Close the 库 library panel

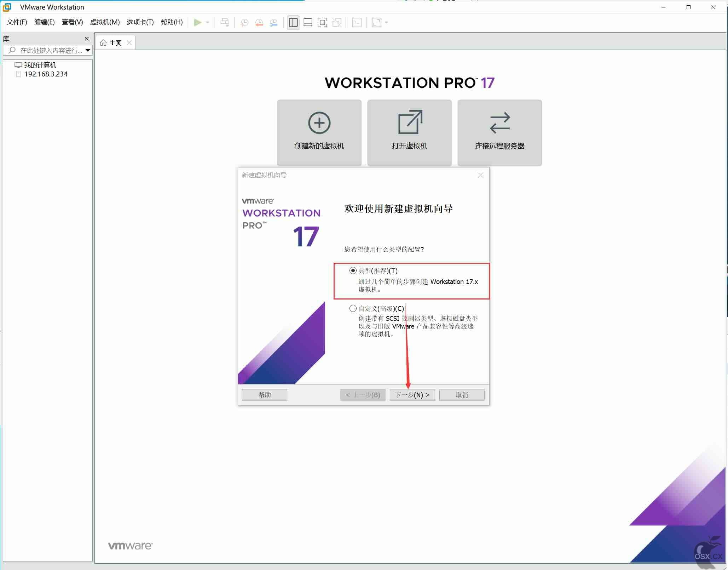click(x=87, y=39)
